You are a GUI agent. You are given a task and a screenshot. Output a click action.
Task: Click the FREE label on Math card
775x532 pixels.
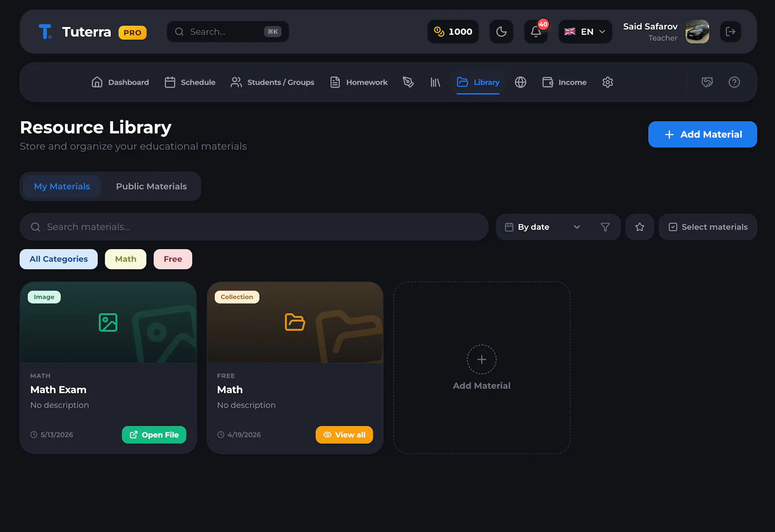226,376
